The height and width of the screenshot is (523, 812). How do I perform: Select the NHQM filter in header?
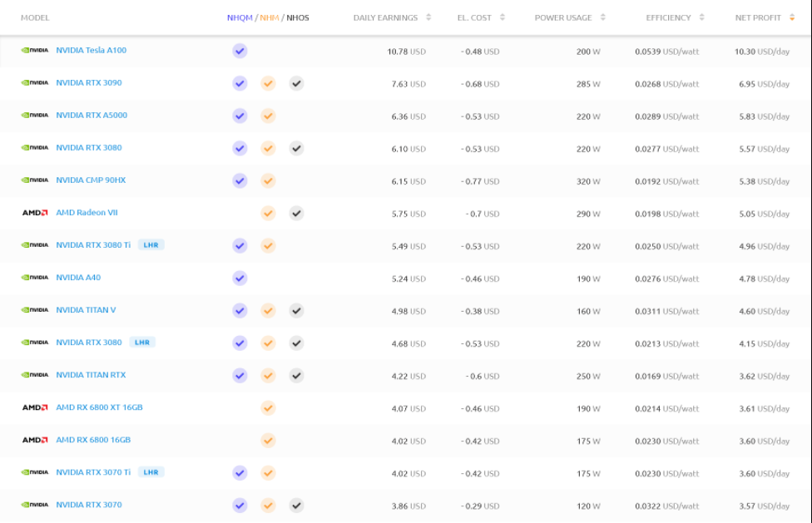pos(240,17)
